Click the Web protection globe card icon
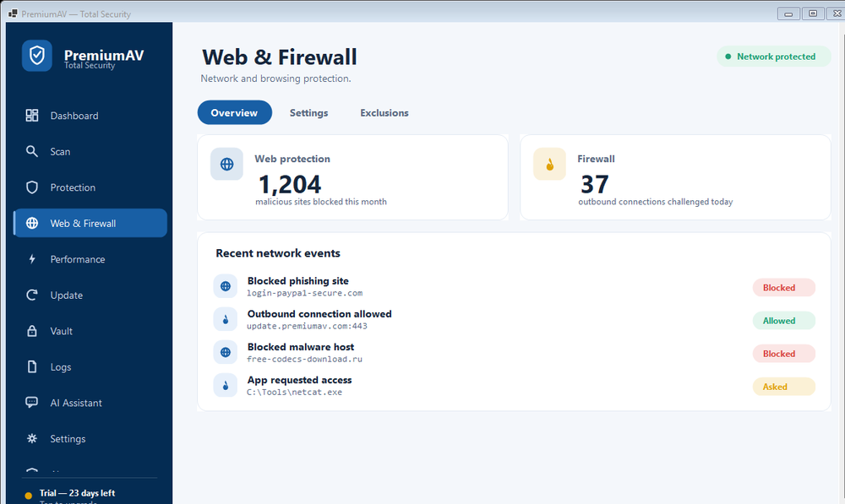 pos(226,164)
